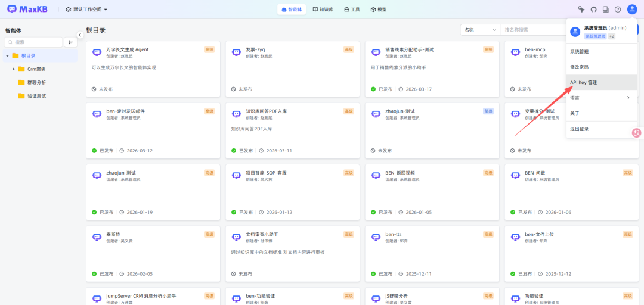
Task: Open the documentation book icon in header
Action: (x=606, y=10)
